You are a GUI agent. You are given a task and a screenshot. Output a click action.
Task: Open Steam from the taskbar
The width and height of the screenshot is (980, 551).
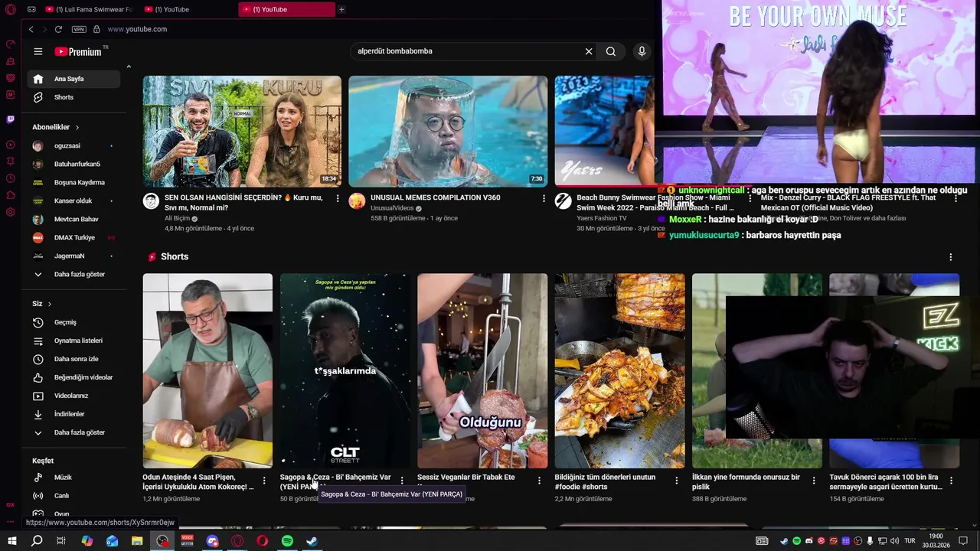click(x=312, y=541)
